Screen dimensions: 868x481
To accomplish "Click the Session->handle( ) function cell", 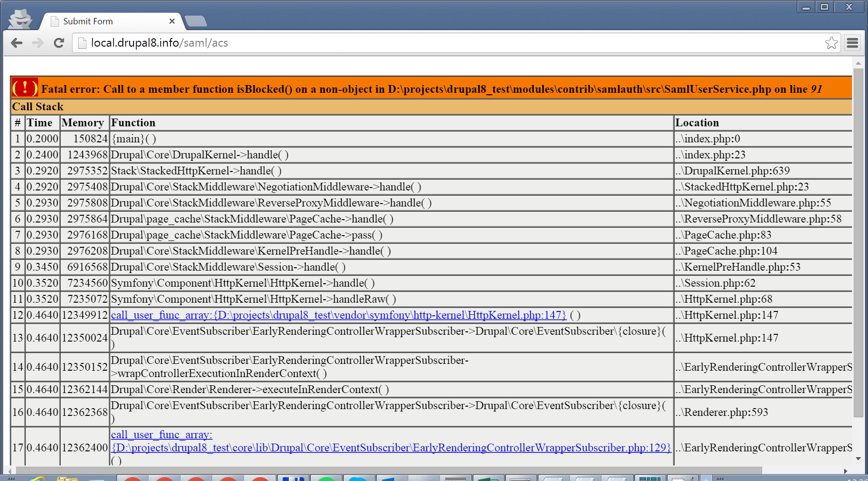I will (x=391, y=267).
